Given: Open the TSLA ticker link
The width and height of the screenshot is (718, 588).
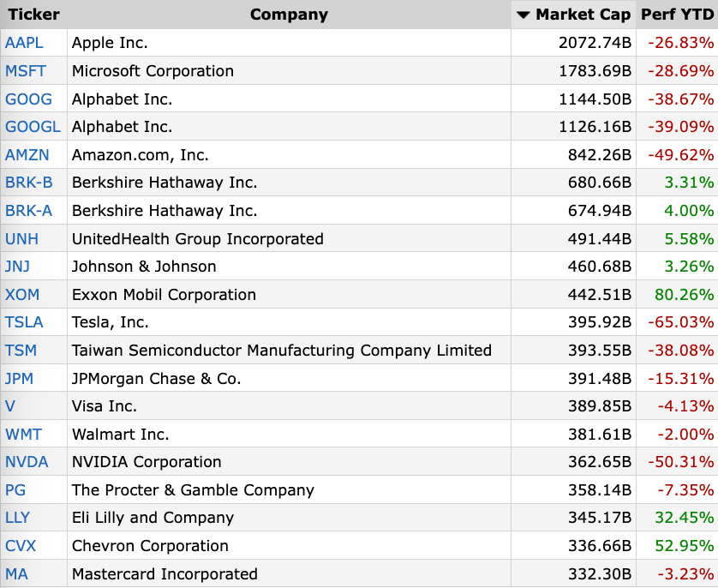Looking at the screenshot, I should click(x=24, y=322).
